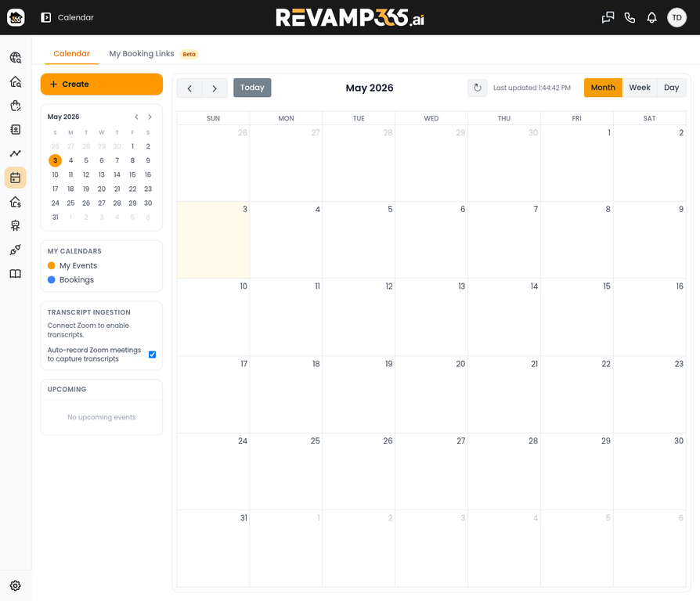Open the shopping bag sidebar icon

coord(16,106)
